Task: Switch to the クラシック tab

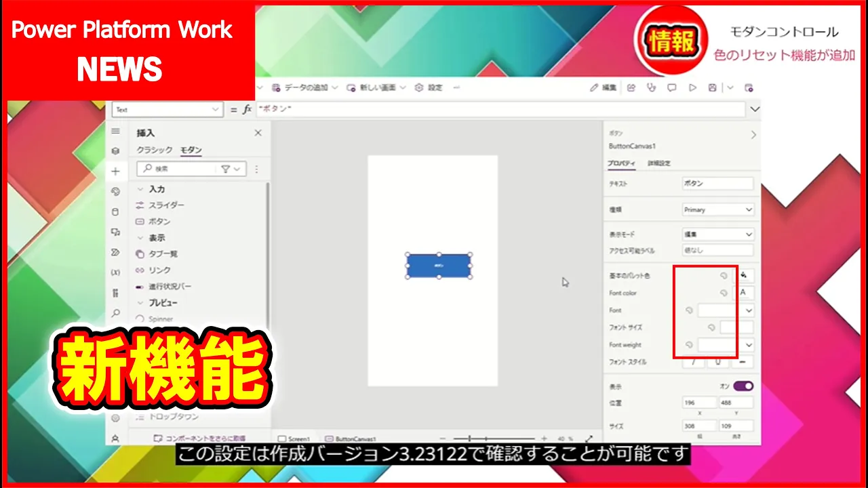Action: coord(155,150)
